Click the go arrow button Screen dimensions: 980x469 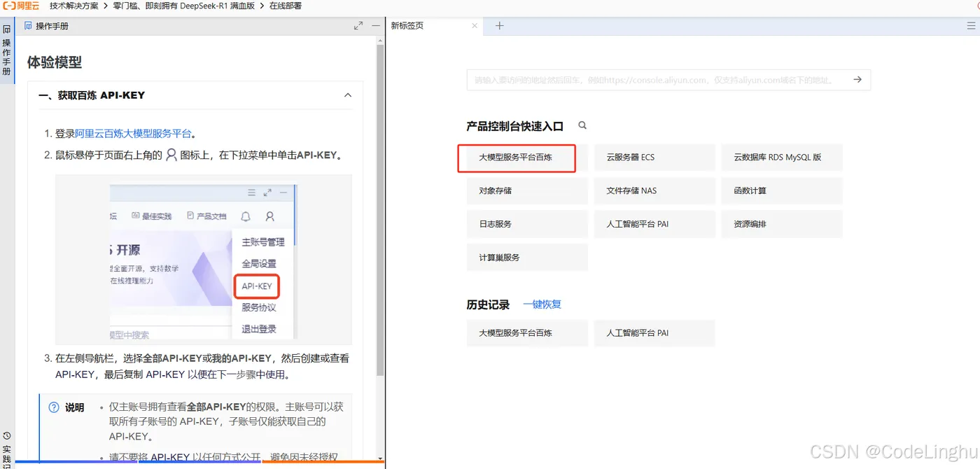(x=857, y=80)
